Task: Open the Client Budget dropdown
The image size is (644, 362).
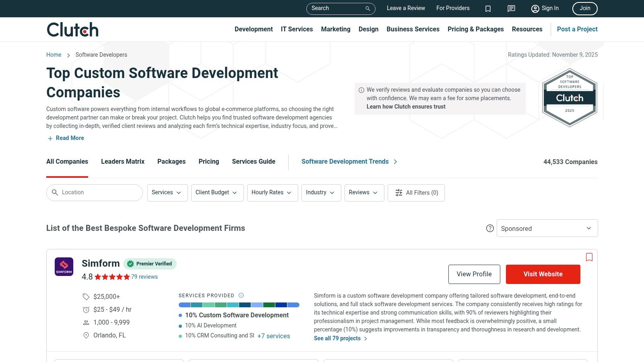Action: click(217, 193)
